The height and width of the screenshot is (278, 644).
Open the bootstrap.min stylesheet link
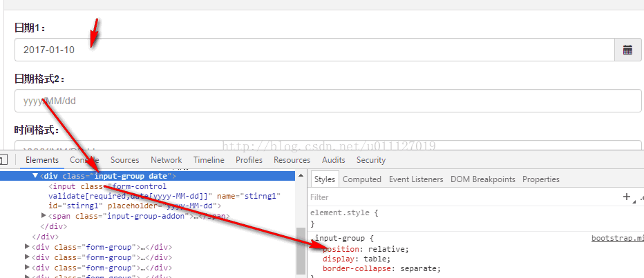(x=617, y=238)
